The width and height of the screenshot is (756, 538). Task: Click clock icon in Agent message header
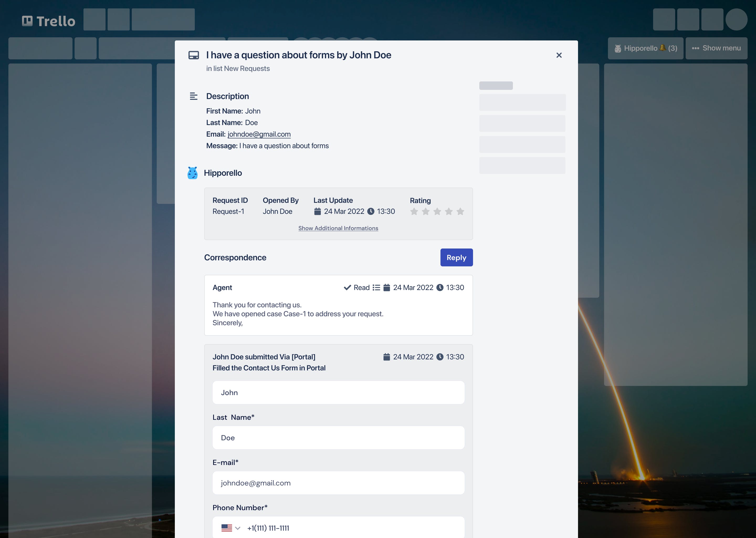tap(440, 288)
